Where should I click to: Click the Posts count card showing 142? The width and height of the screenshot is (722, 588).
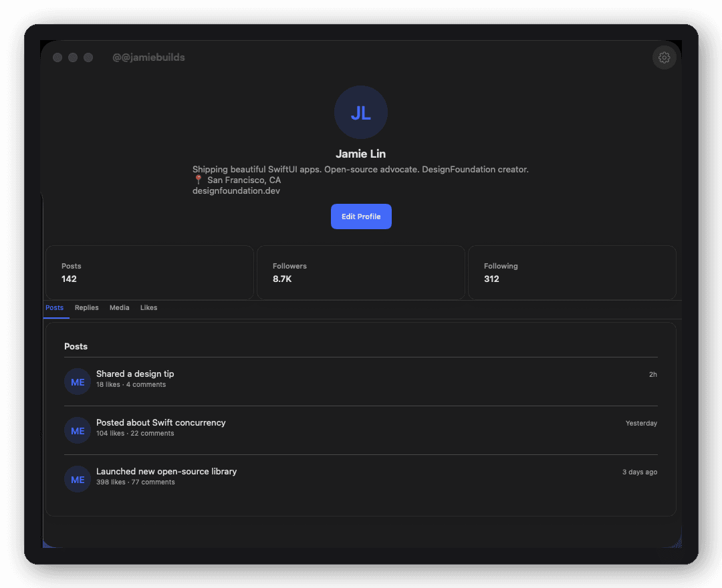click(150, 273)
